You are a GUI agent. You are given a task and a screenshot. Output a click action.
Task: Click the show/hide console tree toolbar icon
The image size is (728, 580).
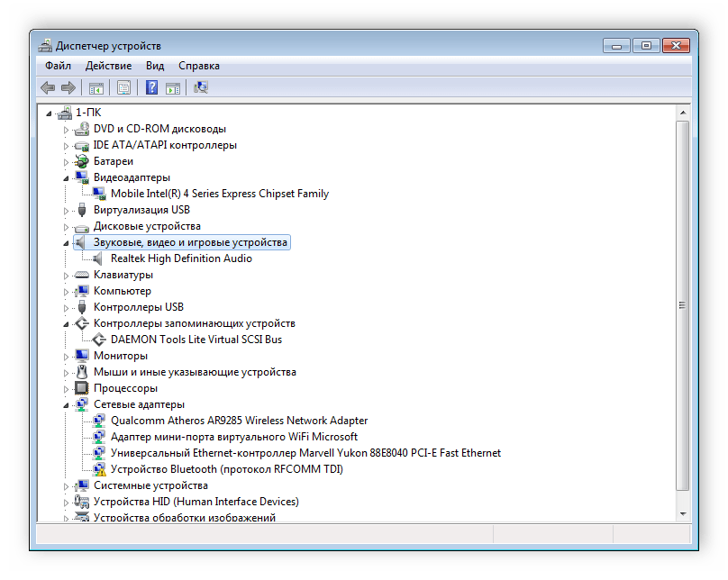pyautogui.click(x=96, y=87)
